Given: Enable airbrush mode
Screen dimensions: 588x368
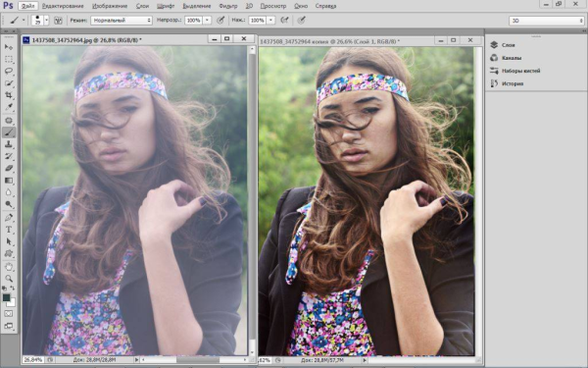Looking at the screenshot, I should 284,21.
